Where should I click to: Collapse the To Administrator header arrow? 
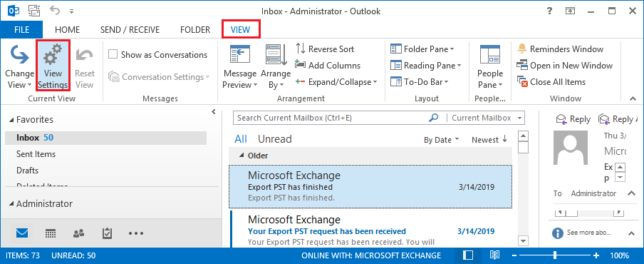632,193
